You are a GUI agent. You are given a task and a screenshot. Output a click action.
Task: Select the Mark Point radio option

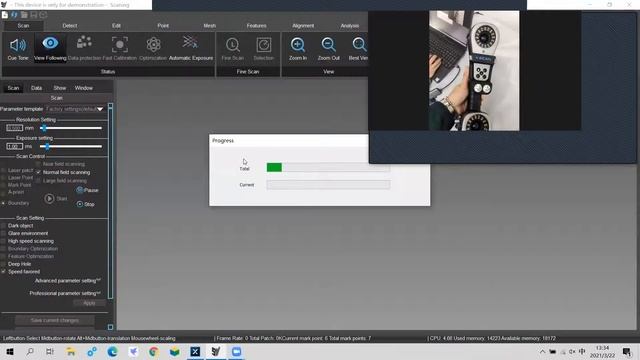3,185
